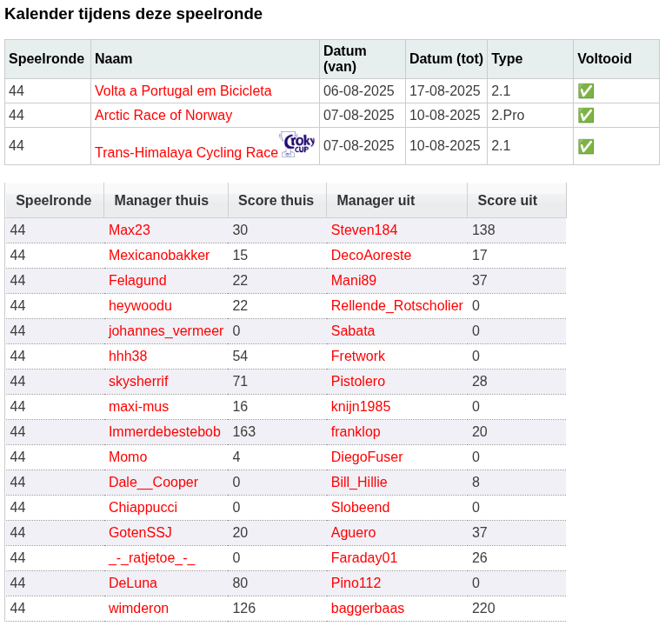Open Rellende_Rotscholier profile link
Screen dimensions: 672x626
397,306
